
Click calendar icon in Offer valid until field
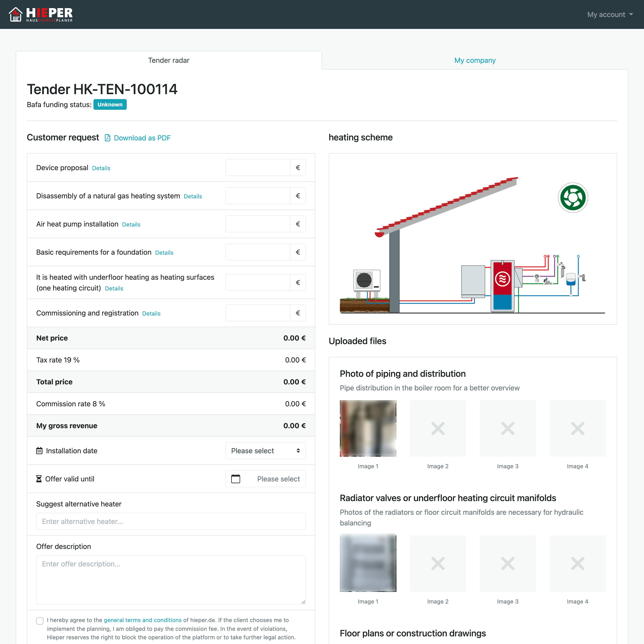235,479
